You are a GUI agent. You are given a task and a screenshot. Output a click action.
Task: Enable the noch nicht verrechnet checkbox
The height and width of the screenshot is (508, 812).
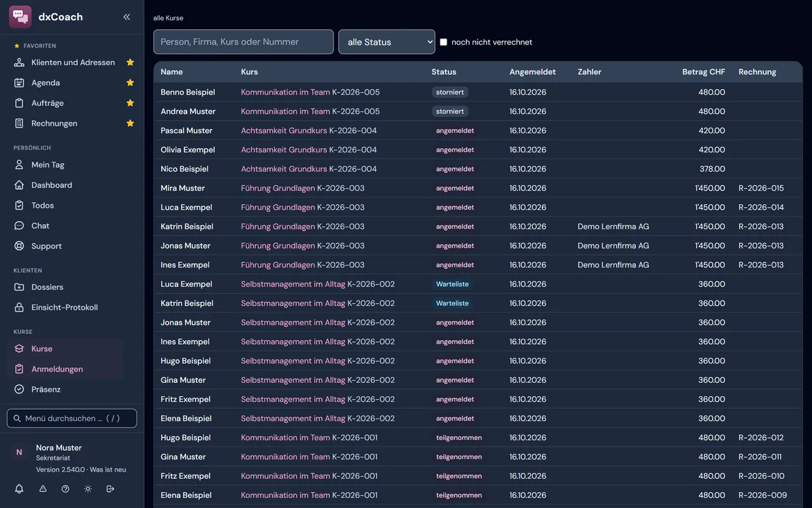(x=443, y=42)
